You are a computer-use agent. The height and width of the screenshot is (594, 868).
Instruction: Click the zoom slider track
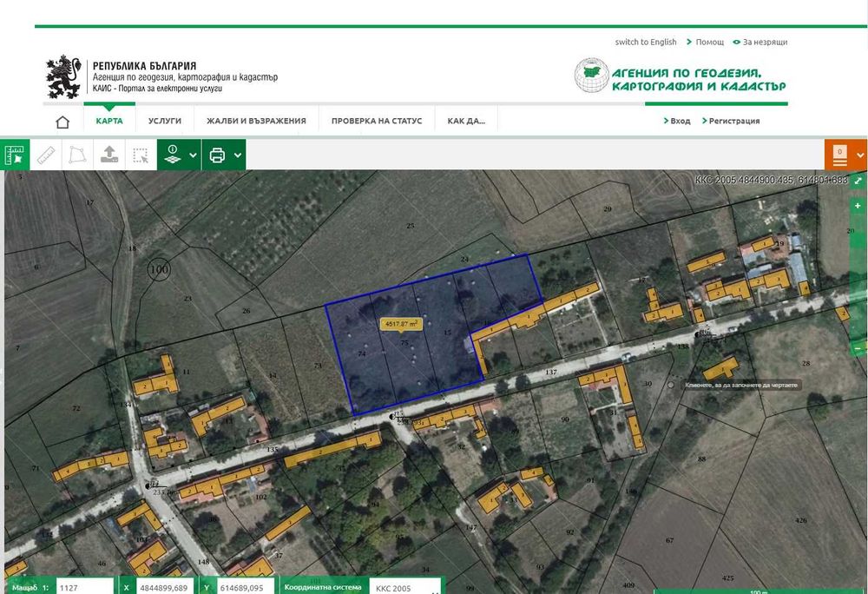coord(858,277)
